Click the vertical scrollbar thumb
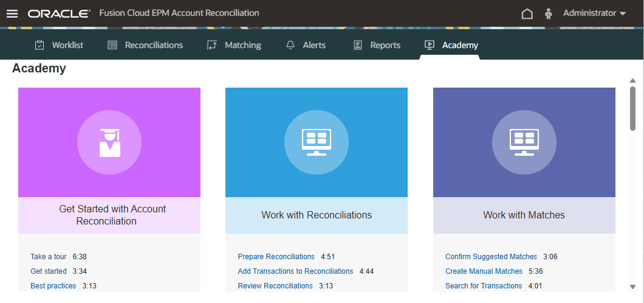Viewport: 644px width, 303px height. 633,108
